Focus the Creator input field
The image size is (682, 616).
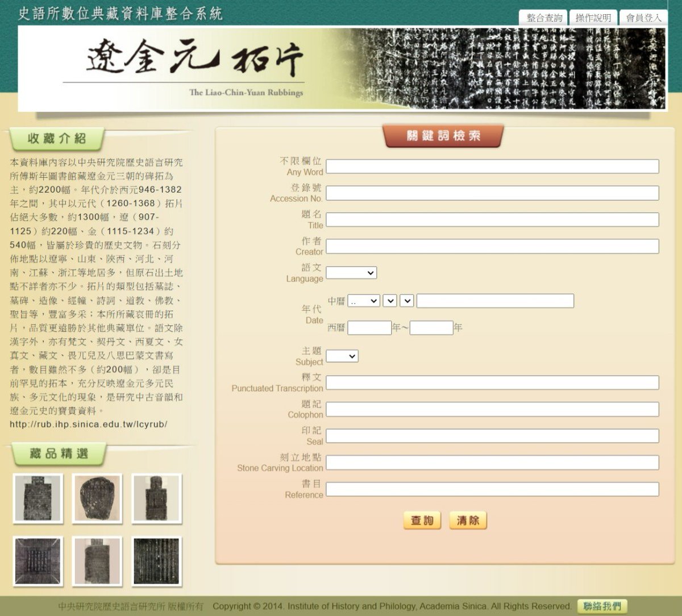click(x=492, y=247)
